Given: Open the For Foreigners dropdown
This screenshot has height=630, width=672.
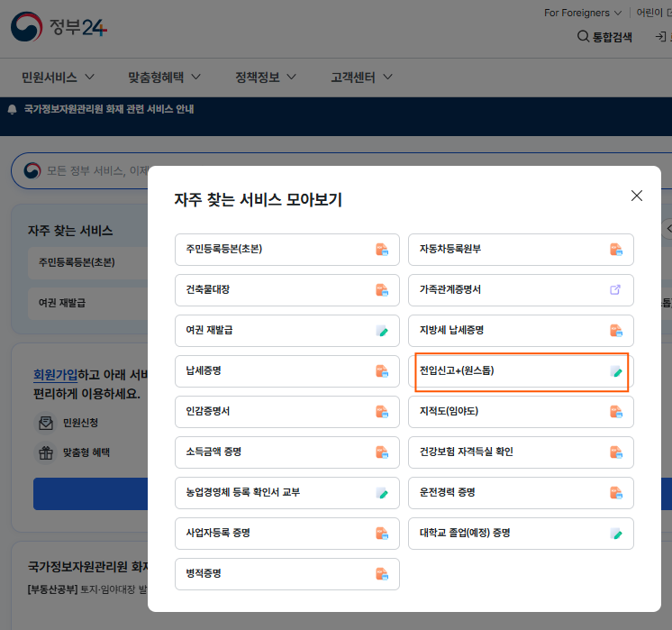Looking at the screenshot, I should (x=583, y=13).
